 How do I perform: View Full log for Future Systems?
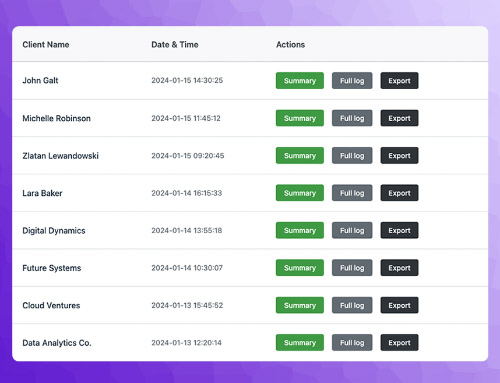(352, 268)
